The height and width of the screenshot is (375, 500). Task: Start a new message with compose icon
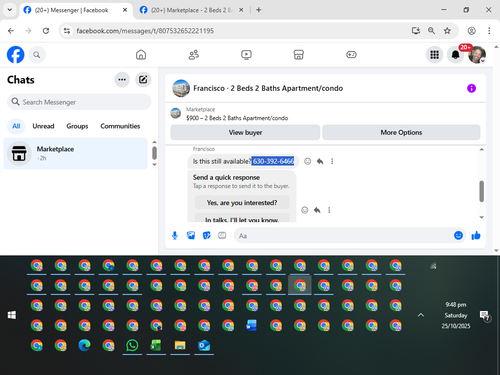click(143, 80)
